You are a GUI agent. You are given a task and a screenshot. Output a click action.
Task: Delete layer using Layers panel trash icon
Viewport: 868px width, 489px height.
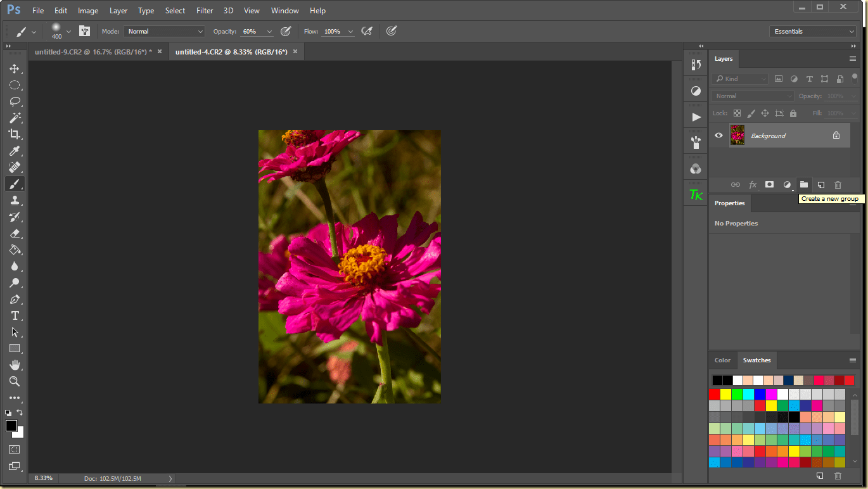[x=838, y=185]
